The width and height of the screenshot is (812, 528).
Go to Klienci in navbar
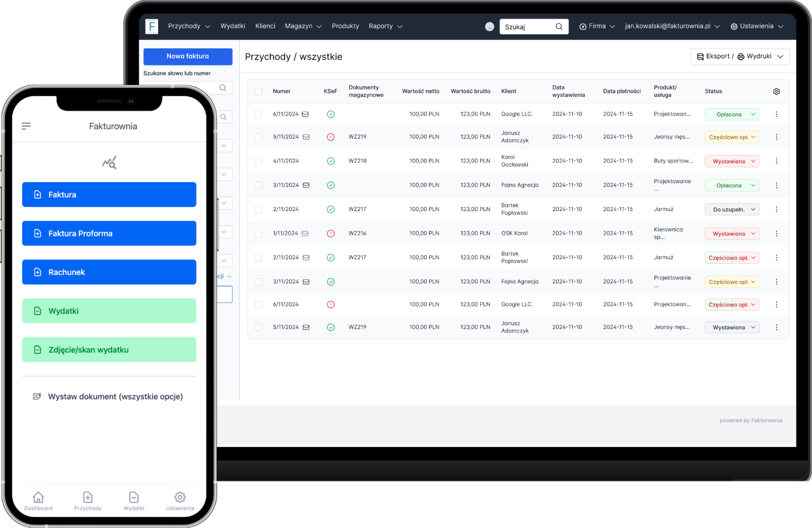click(x=265, y=27)
